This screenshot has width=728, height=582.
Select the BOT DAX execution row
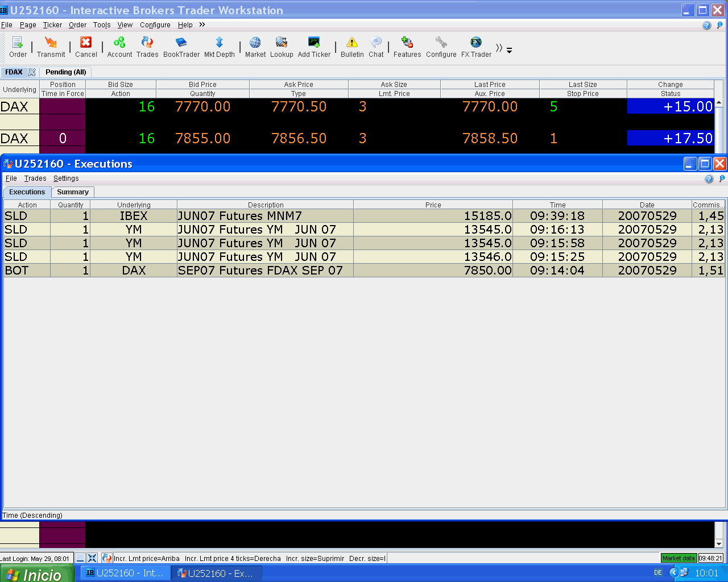364,271
